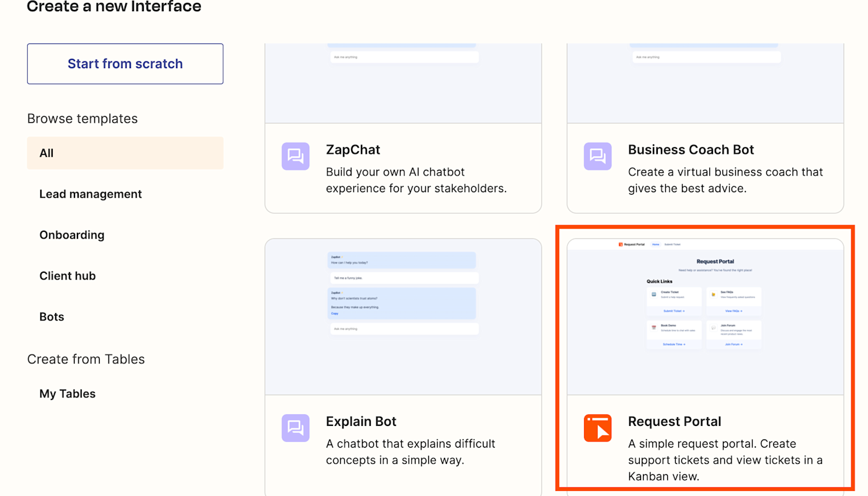This screenshot has width=868, height=496.
Task: Open the Request Portal template title
Action: click(675, 422)
